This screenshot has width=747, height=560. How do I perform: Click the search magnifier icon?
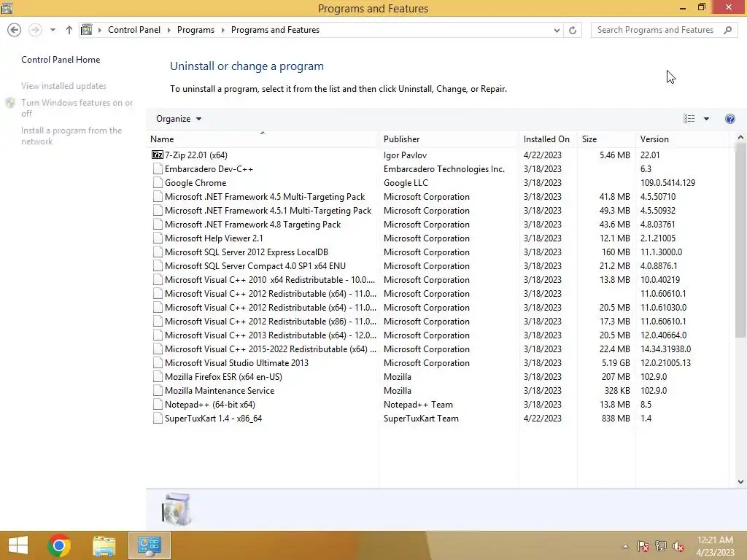coord(727,30)
